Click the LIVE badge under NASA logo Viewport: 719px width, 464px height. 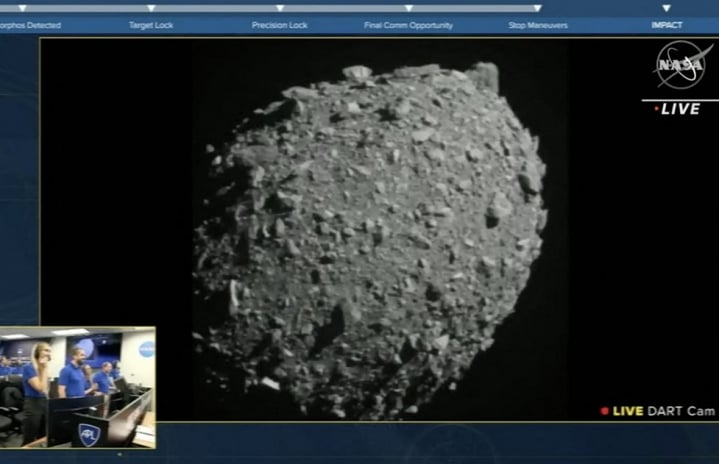(x=680, y=109)
